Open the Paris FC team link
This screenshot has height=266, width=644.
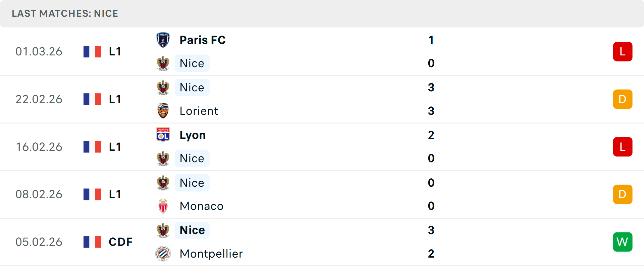coord(203,40)
